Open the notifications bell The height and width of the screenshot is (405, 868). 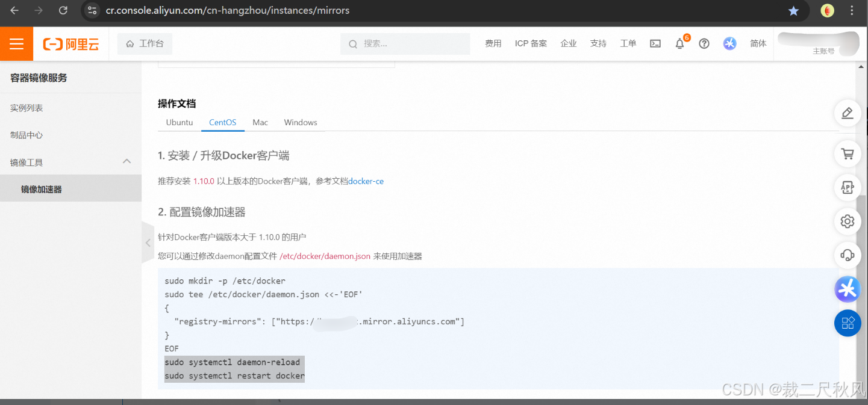pyautogui.click(x=680, y=44)
